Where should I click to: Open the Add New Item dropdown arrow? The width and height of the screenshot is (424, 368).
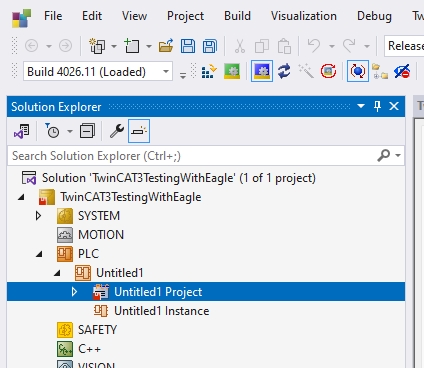149,46
